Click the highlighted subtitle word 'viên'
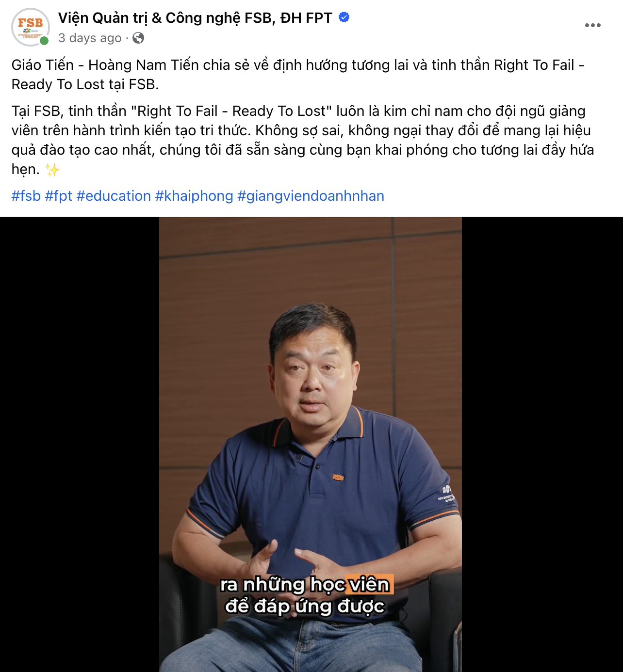The image size is (623, 672). pyautogui.click(x=369, y=584)
